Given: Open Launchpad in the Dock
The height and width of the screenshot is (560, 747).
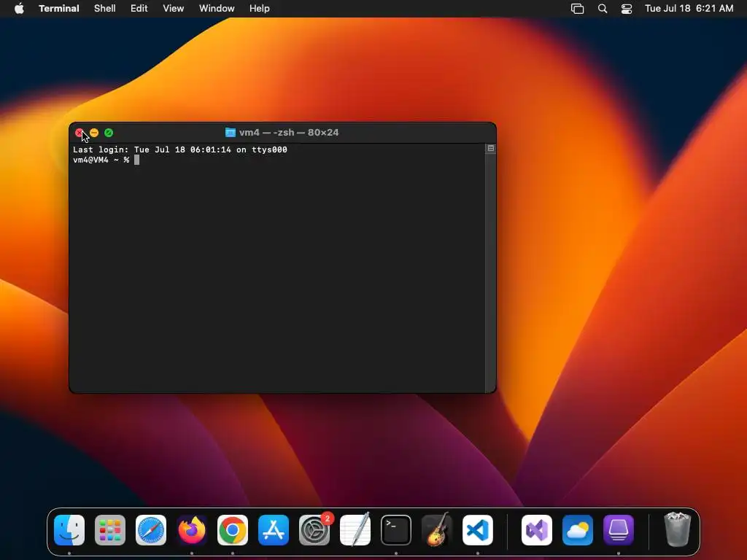Looking at the screenshot, I should (x=110, y=530).
